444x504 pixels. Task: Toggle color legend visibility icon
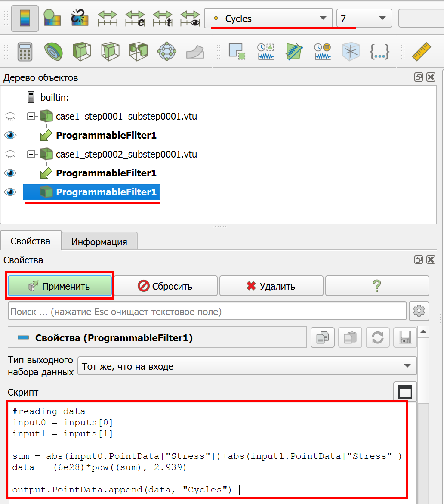(25, 19)
